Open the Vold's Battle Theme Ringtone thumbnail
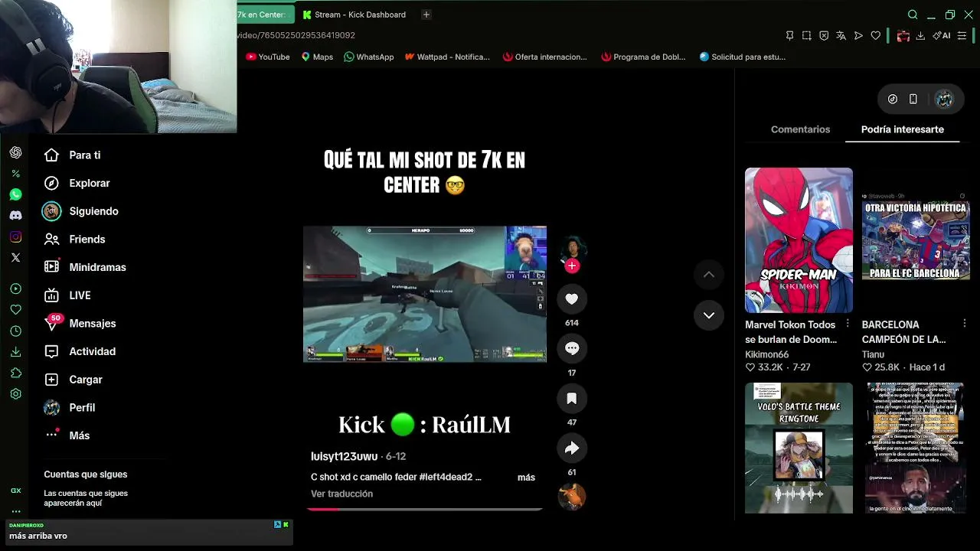980x551 pixels. (799, 448)
